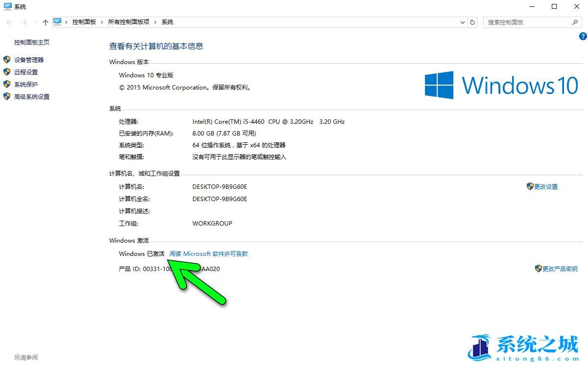Go up one level with the up arrow
The width and height of the screenshot is (588, 365).
point(46,23)
